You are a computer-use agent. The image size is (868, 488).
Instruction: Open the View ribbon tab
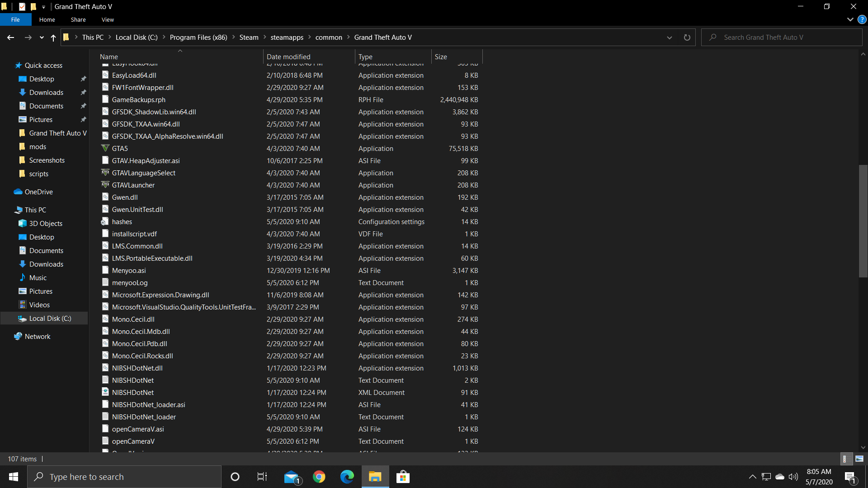(108, 19)
